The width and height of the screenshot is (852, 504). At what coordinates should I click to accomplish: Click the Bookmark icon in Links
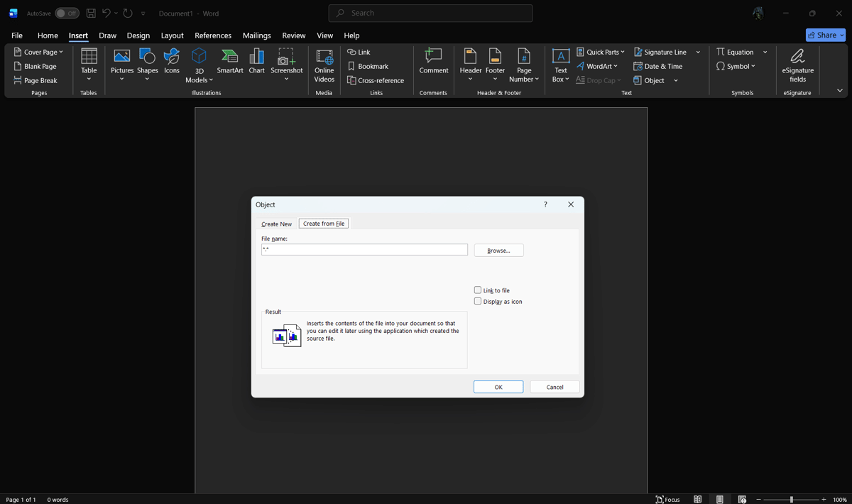368,66
